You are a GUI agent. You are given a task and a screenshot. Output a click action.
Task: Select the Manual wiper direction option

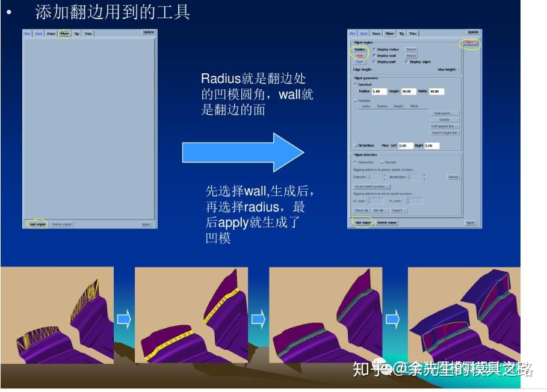[383, 163]
